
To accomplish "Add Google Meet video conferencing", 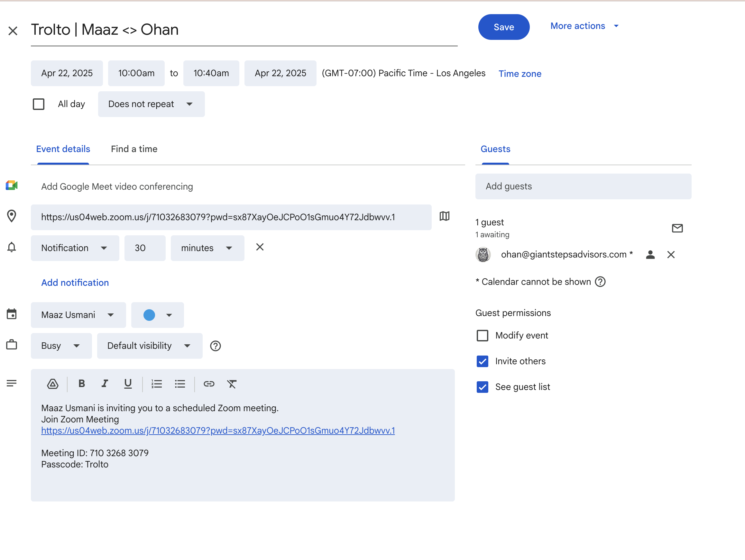I will coord(117,186).
